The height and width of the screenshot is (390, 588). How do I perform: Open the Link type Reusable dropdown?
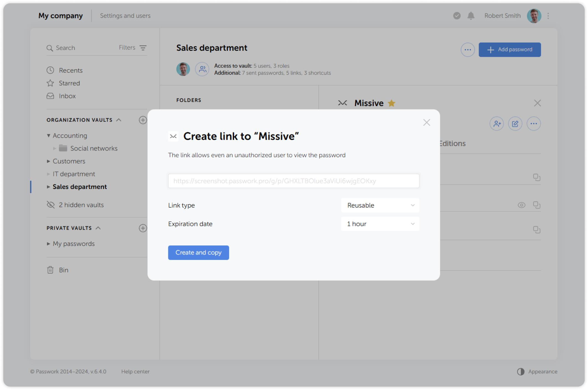(380, 205)
